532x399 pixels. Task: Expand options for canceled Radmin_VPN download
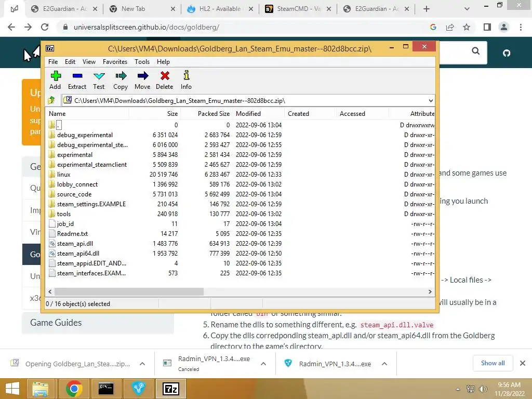click(x=263, y=364)
